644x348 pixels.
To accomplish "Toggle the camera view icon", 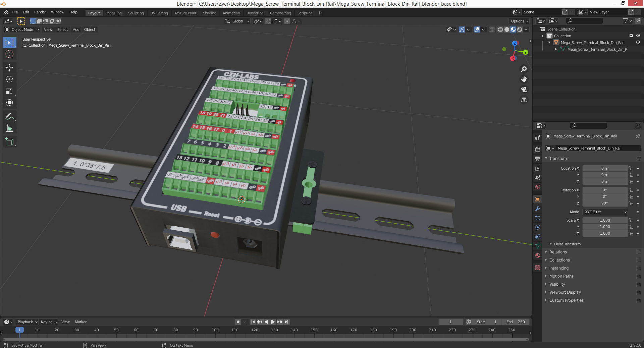I will [524, 90].
